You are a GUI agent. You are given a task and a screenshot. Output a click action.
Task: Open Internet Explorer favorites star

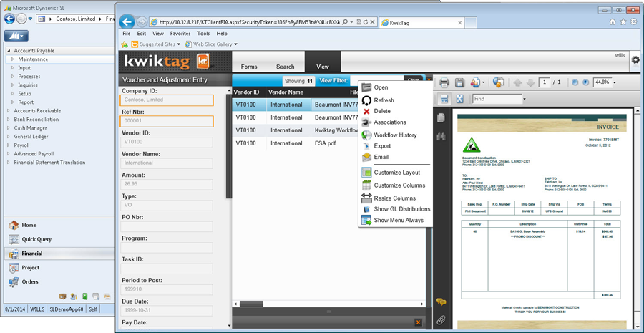pyautogui.click(x=623, y=21)
